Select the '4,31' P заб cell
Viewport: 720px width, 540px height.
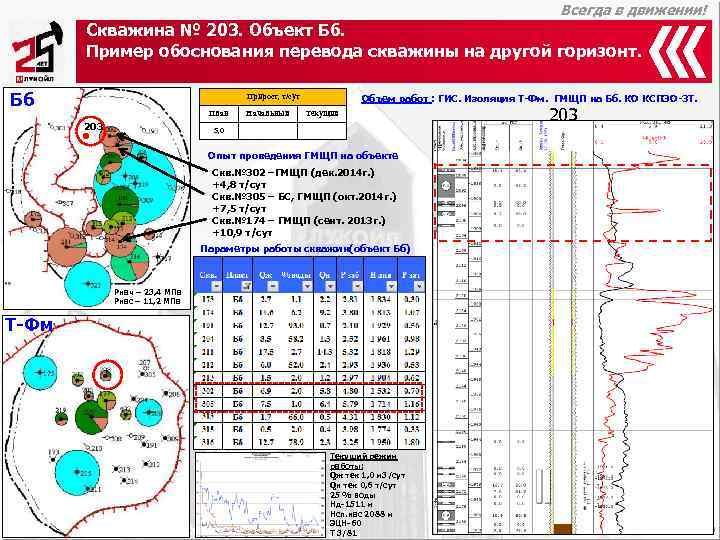coord(350,417)
